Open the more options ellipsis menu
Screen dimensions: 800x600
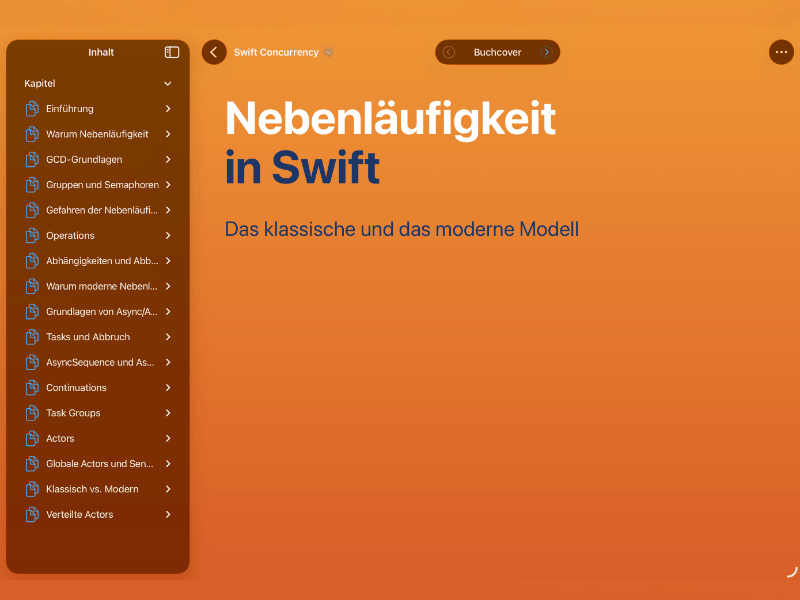(781, 52)
